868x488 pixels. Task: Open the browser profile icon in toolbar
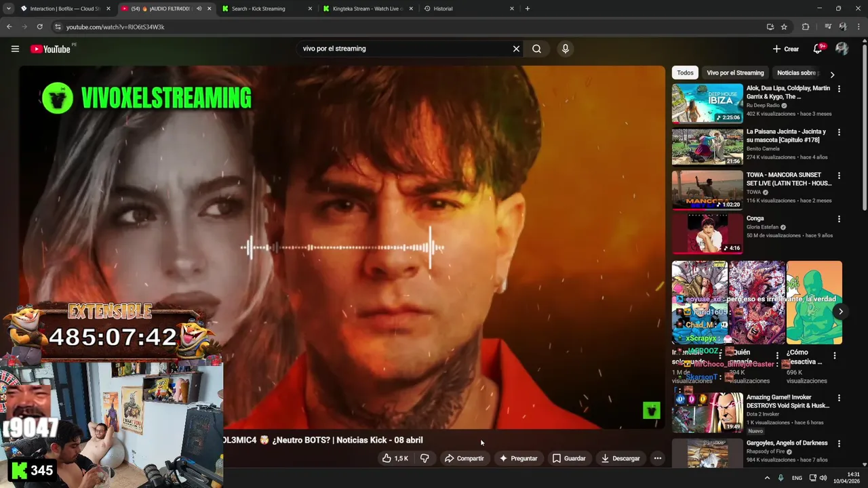(x=843, y=27)
